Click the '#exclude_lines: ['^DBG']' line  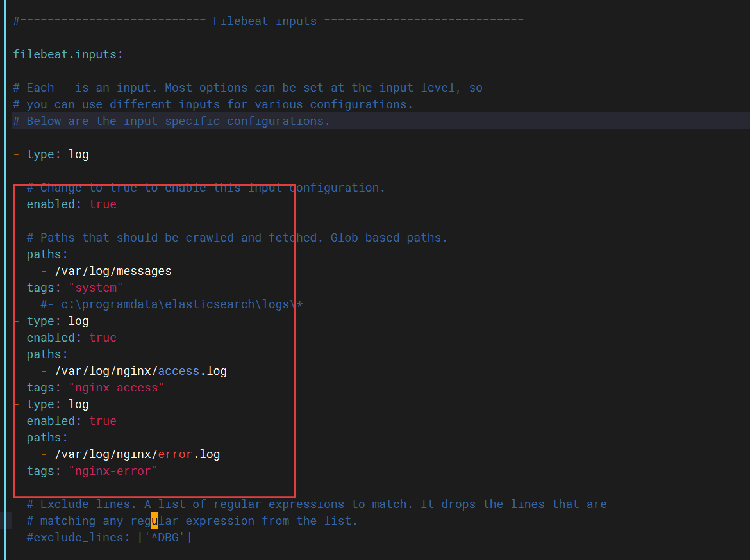pos(109,538)
